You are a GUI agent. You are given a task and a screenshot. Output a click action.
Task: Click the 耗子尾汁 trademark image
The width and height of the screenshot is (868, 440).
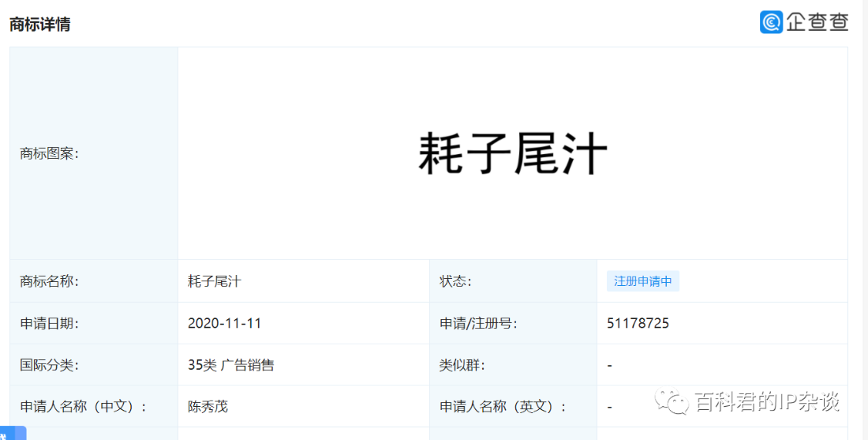(x=513, y=153)
